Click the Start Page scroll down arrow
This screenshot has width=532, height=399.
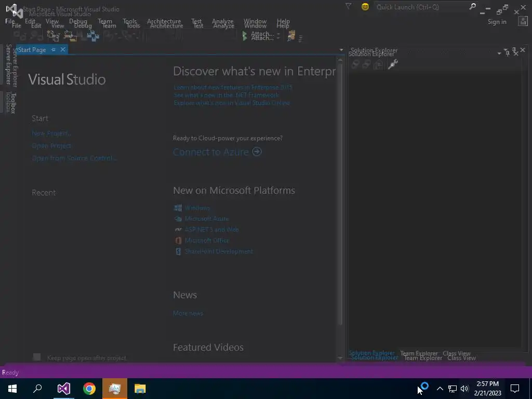point(340,357)
